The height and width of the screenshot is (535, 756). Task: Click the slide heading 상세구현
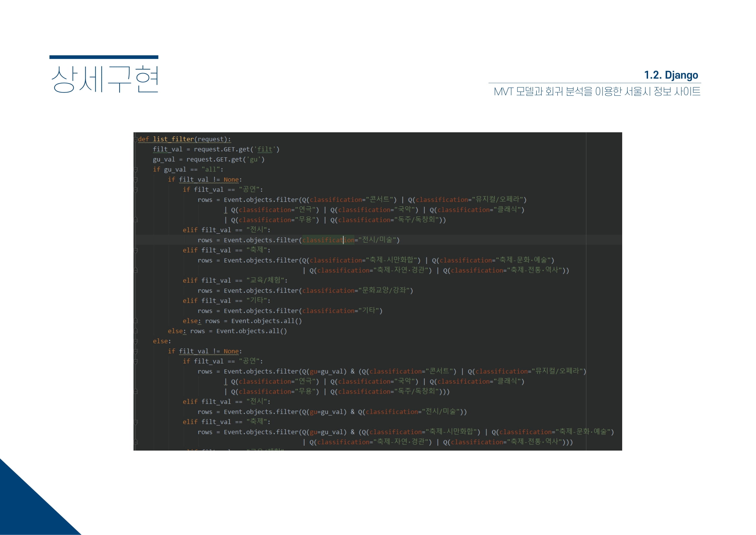105,79
